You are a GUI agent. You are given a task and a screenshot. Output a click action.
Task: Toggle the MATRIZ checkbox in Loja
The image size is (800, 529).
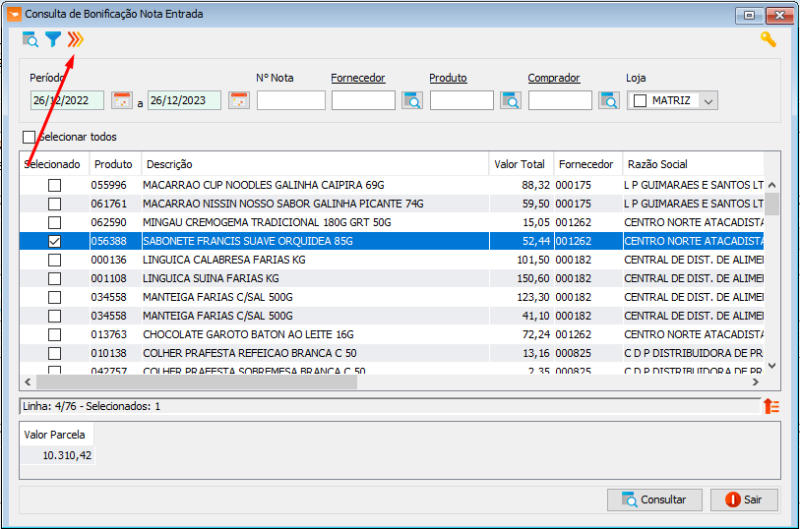coord(640,100)
